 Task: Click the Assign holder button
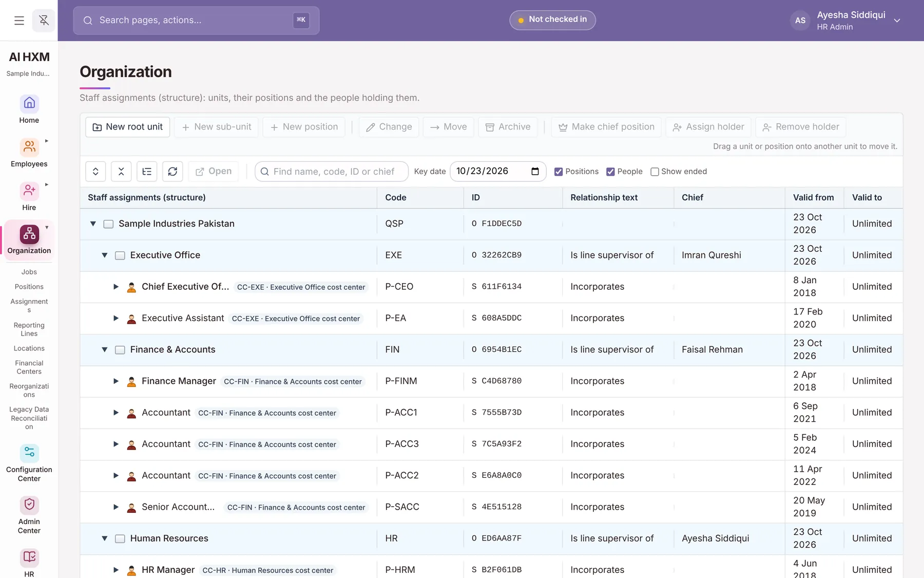coord(708,127)
